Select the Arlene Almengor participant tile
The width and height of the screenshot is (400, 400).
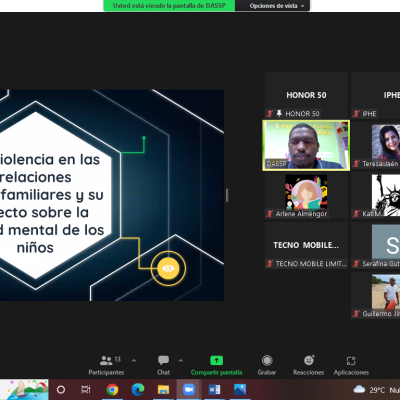point(306,195)
